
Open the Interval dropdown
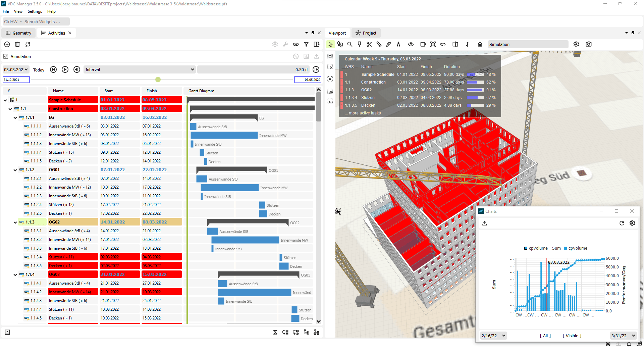140,69
